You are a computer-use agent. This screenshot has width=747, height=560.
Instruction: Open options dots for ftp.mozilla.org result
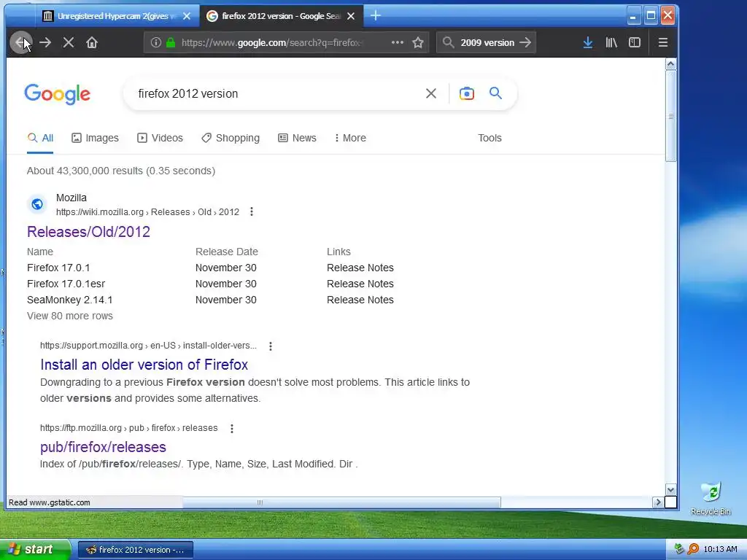(232, 429)
